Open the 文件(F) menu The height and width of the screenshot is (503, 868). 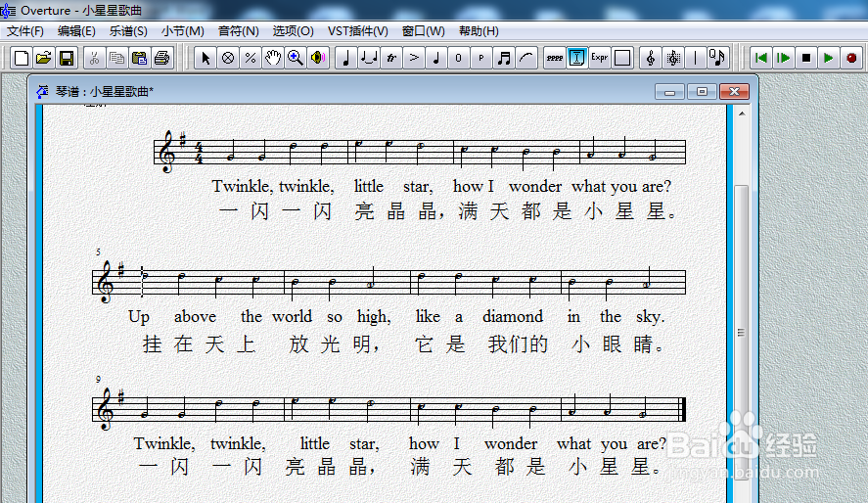(24, 31)
